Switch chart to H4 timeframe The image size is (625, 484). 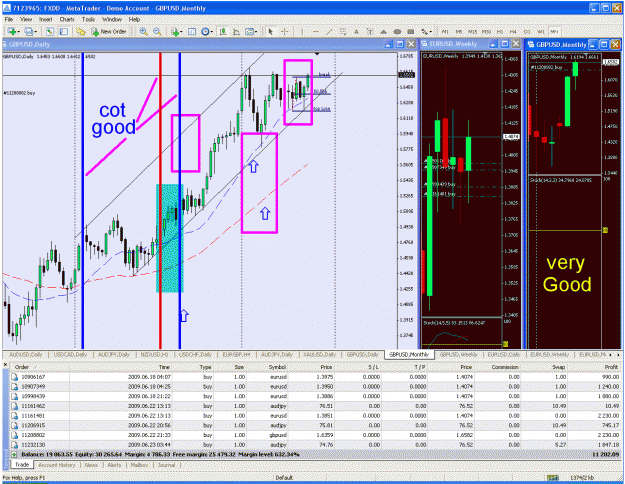513,31
